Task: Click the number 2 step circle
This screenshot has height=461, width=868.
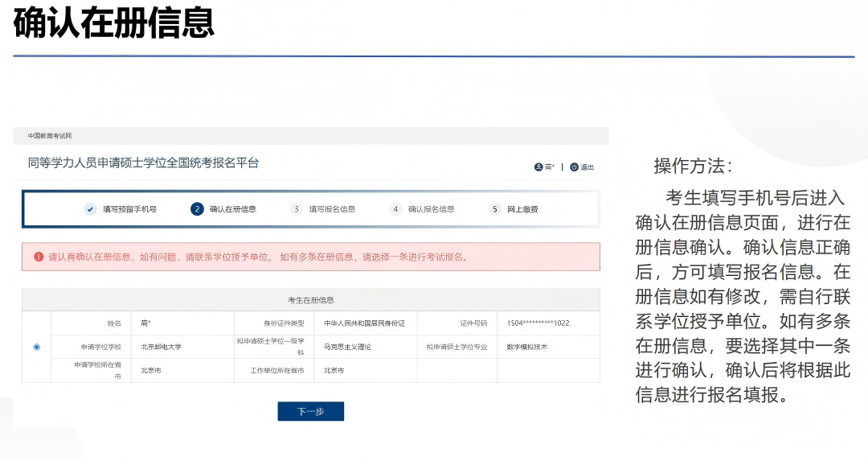Action: click(197, 209)
